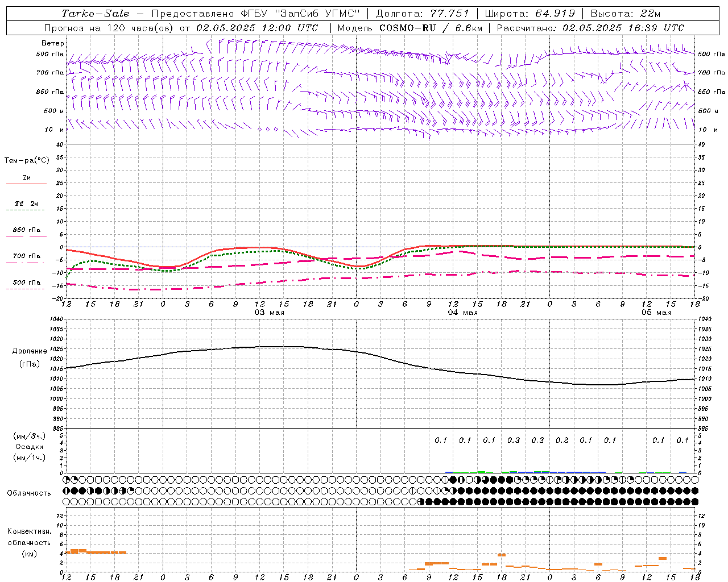
Task: Click the station name Tarko-Sale
Action: (95, 14)
